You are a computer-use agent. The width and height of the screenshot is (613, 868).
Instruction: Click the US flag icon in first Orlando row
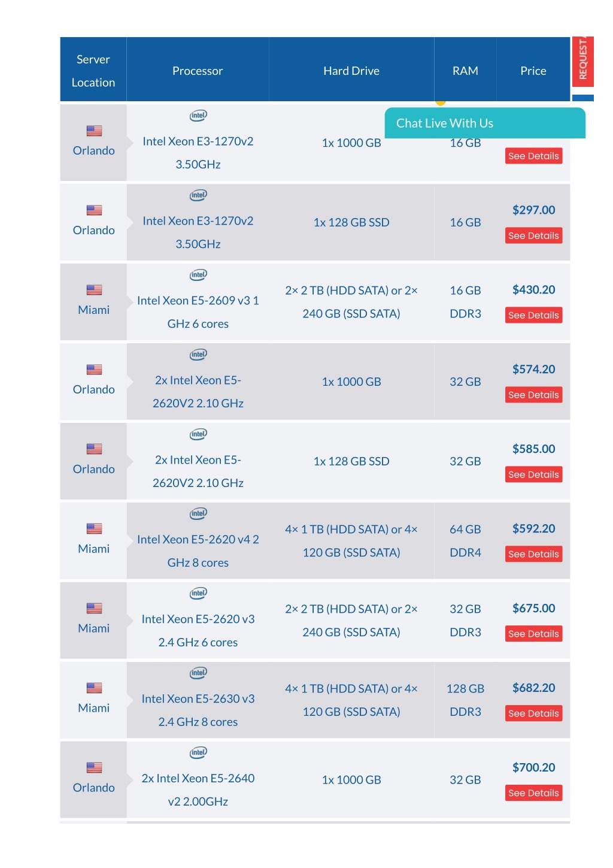(x=94, y=131)
